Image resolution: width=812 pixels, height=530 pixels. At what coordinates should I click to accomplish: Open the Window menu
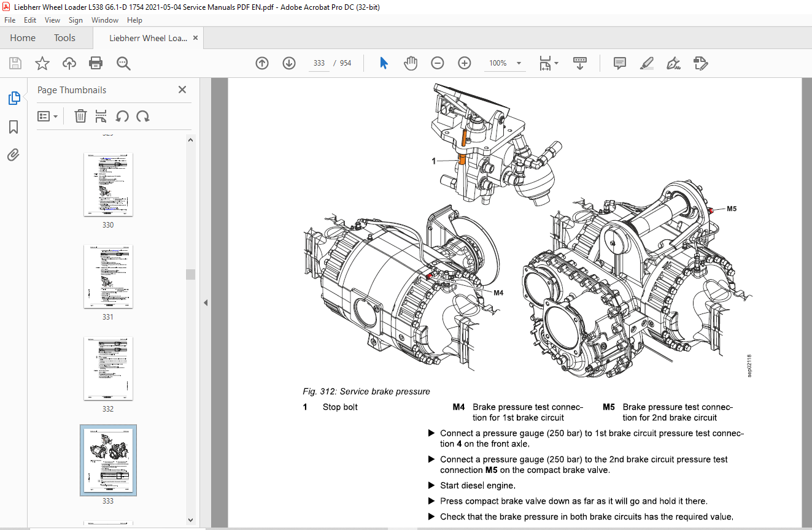pyautogui.click(x=105, y=20)
